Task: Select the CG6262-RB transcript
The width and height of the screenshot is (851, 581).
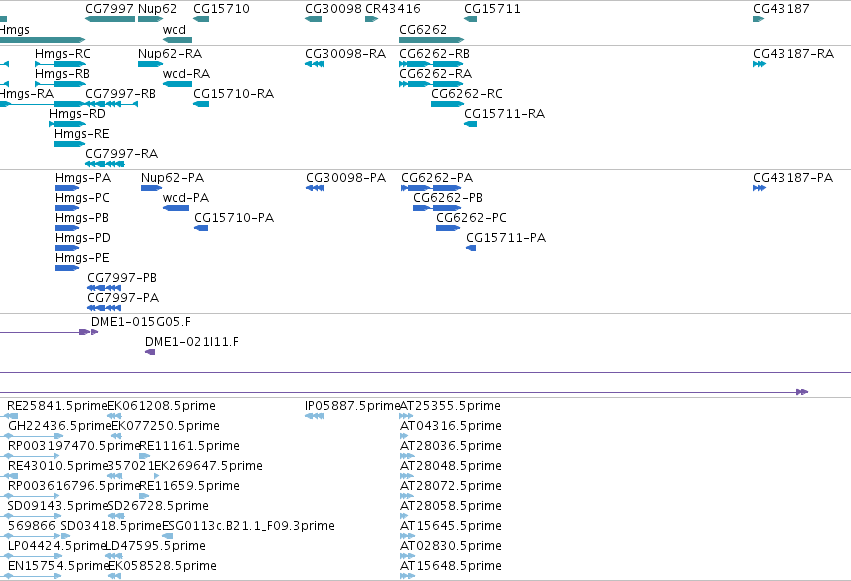Action: (x=431, y=64)
